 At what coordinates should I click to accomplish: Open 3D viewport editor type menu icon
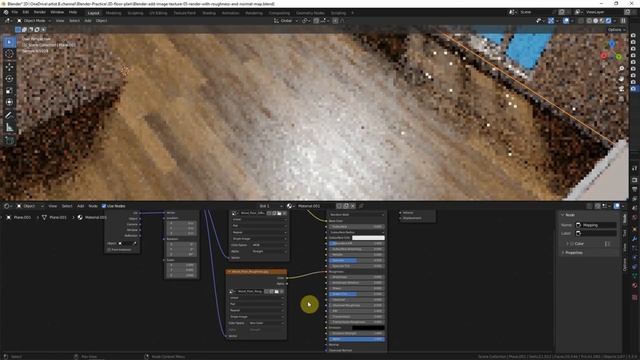8,20
